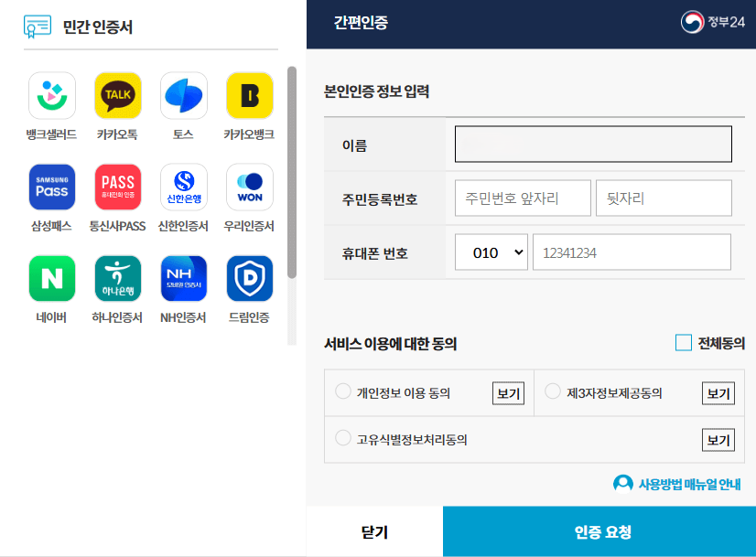Image resolution: width=756 pixels, height=557 pixels.
Task: Click the 전체동의 label text
Action: (x=721, y=343)
